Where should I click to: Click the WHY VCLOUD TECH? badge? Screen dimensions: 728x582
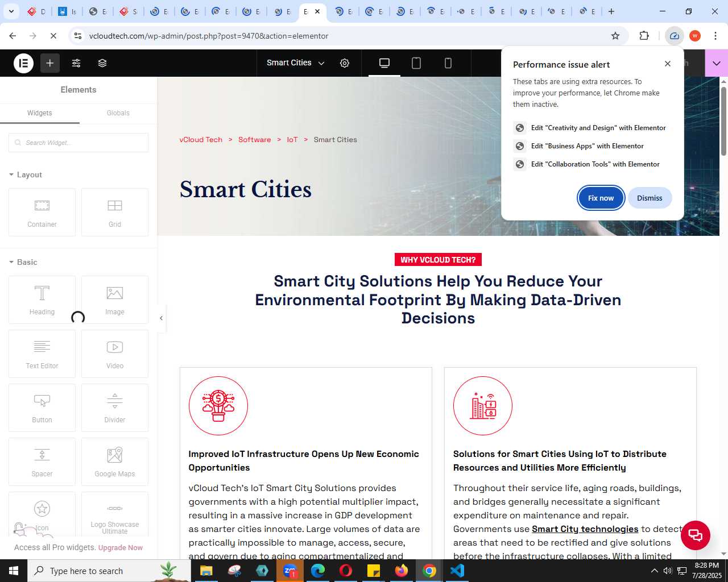pos(438,260)
